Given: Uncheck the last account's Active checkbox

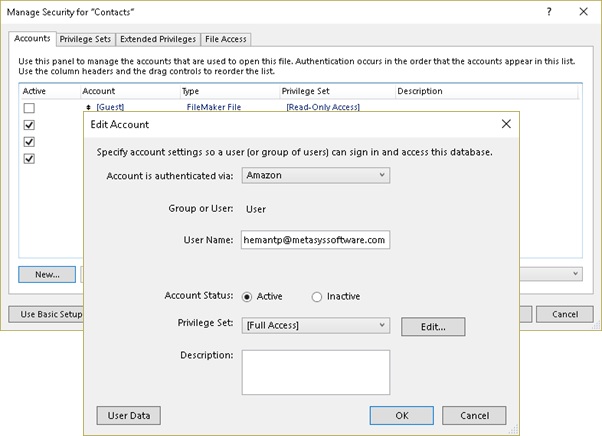Looking at the screenshot, I should pos(29,158).
